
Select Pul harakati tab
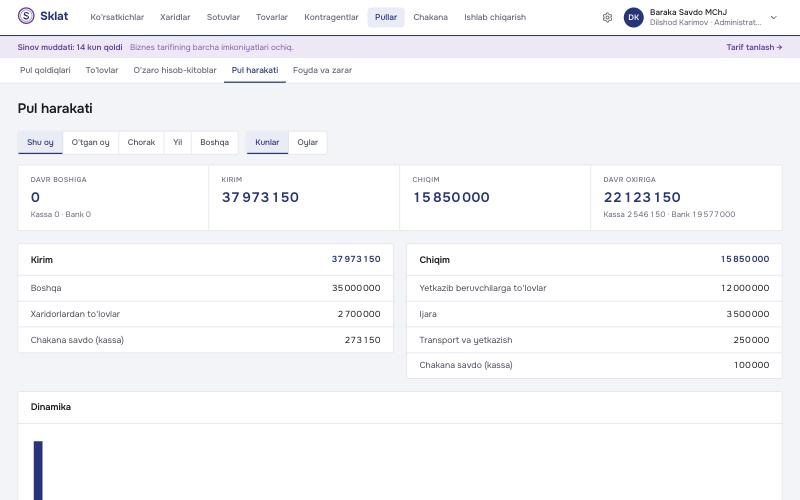[255, 70]
